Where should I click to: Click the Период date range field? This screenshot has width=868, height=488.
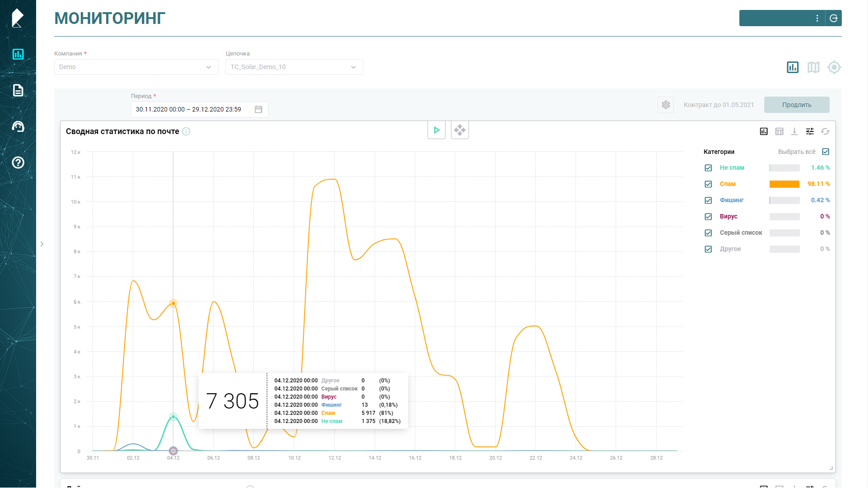pyautogui.click(x=200, y=109)
